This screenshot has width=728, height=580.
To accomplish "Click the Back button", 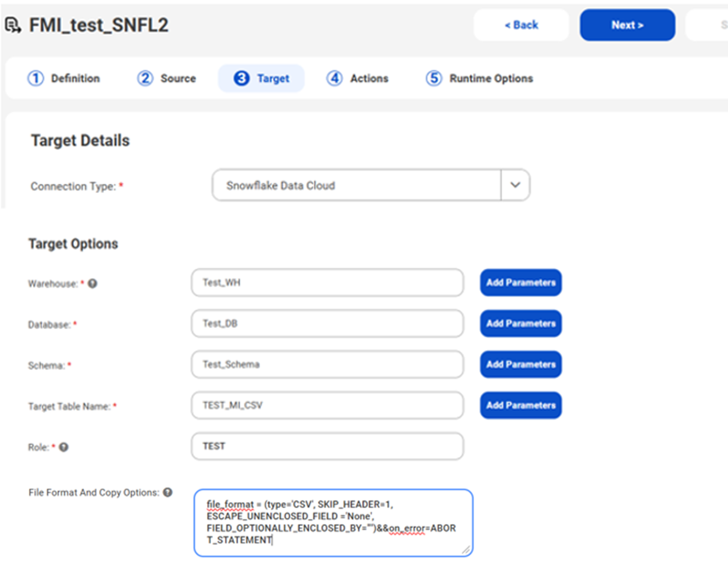I will pyautogui.click(x=521, y=25).
